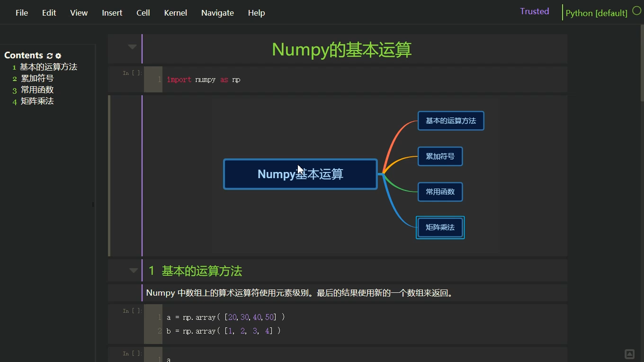Screen dimensions: 644x362
Task: Open the File menu
Action: click(22, 13)
